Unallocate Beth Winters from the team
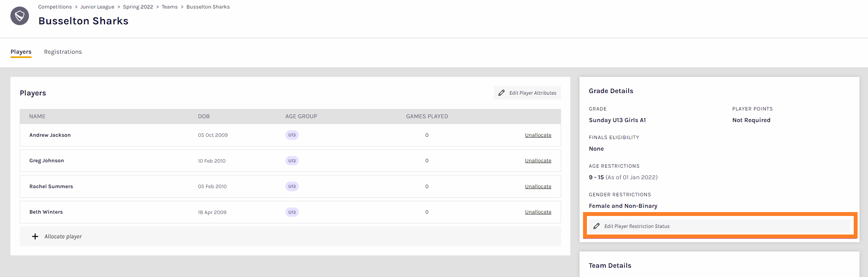868x277 pixels. pos(538,212)
